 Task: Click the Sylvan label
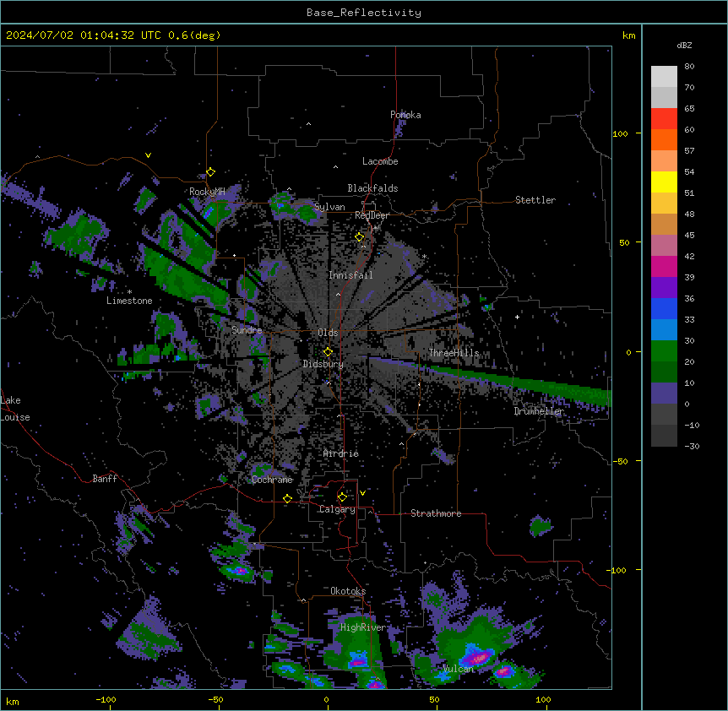pos(329,207)
